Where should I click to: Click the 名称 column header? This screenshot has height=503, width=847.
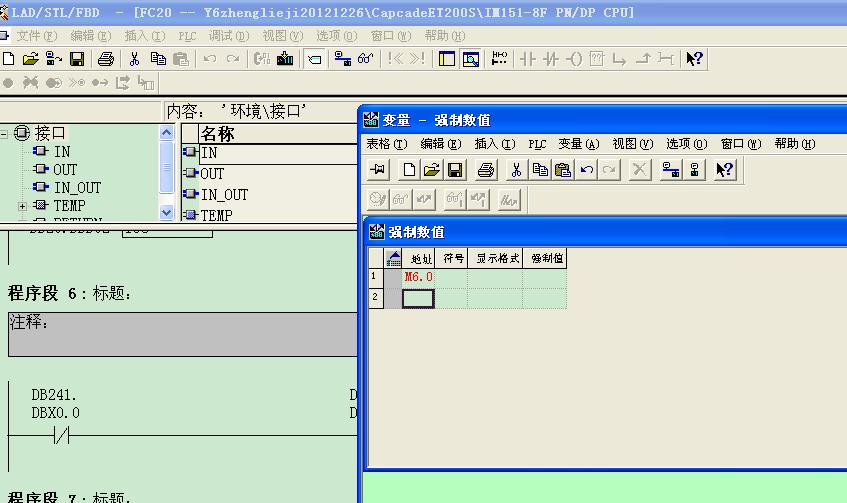click(x=278, y=133)
